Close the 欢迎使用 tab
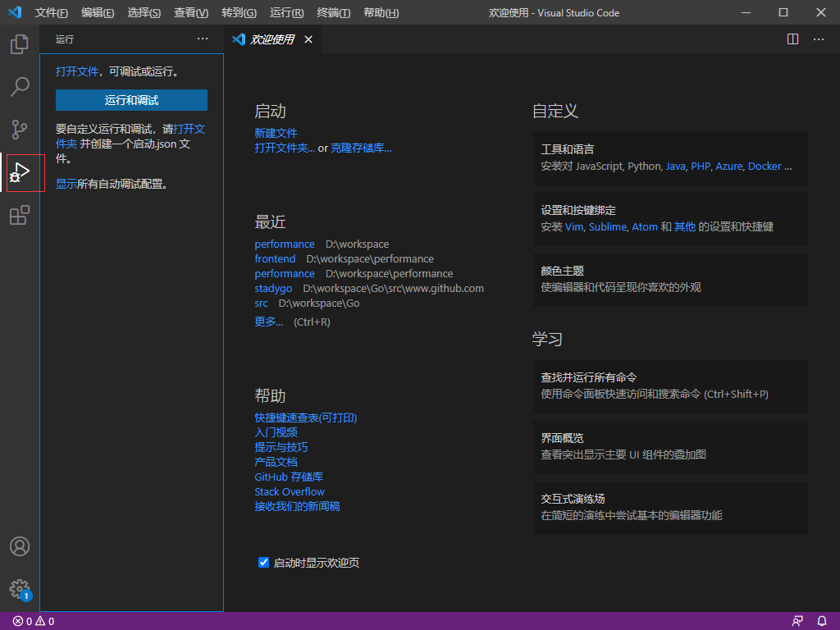Screen dimensions: 840x630 [x=308, y=39]
